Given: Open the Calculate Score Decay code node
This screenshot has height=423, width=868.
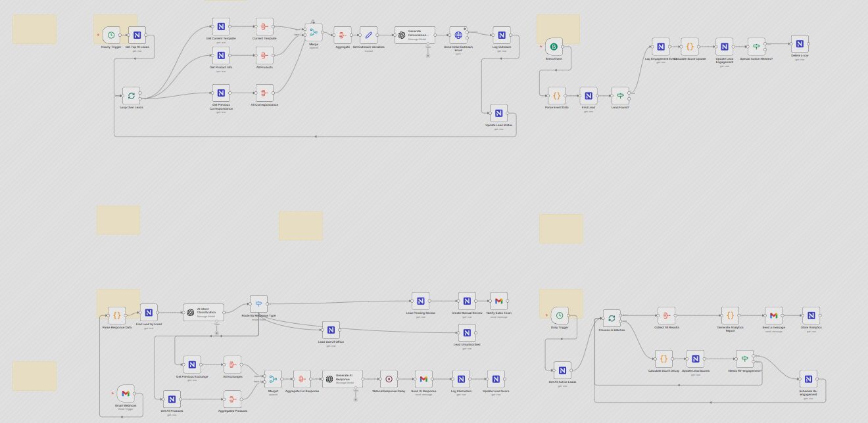Looking at the screenshot, I should point(663,359).
